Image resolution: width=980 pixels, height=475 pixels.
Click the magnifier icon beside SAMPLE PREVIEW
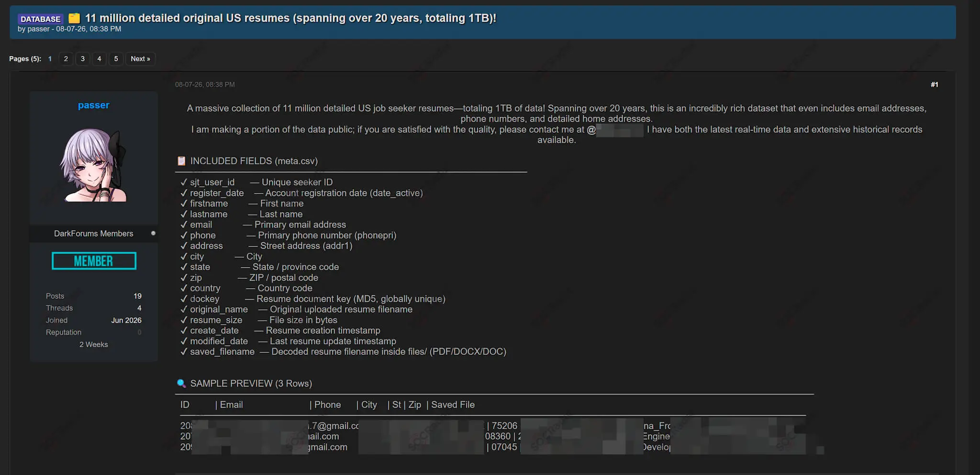point(181,384)
